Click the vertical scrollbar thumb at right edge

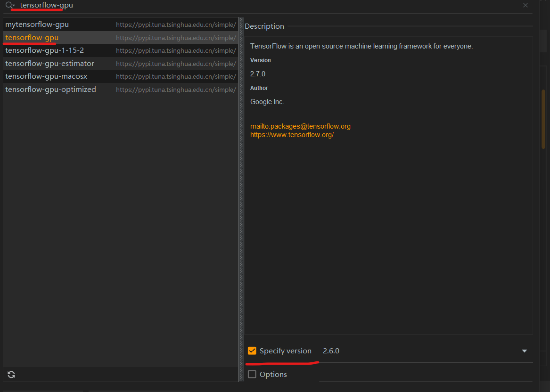[x=543, y=119]
